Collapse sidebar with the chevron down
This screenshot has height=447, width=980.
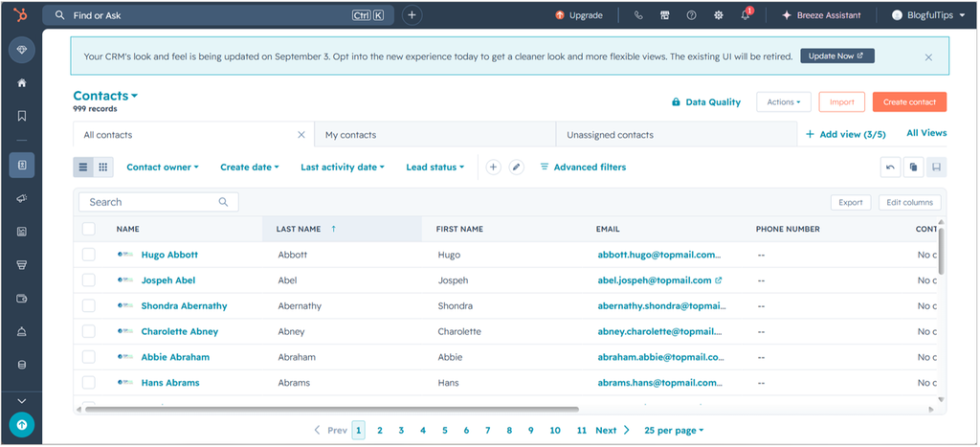coord(22,401)
